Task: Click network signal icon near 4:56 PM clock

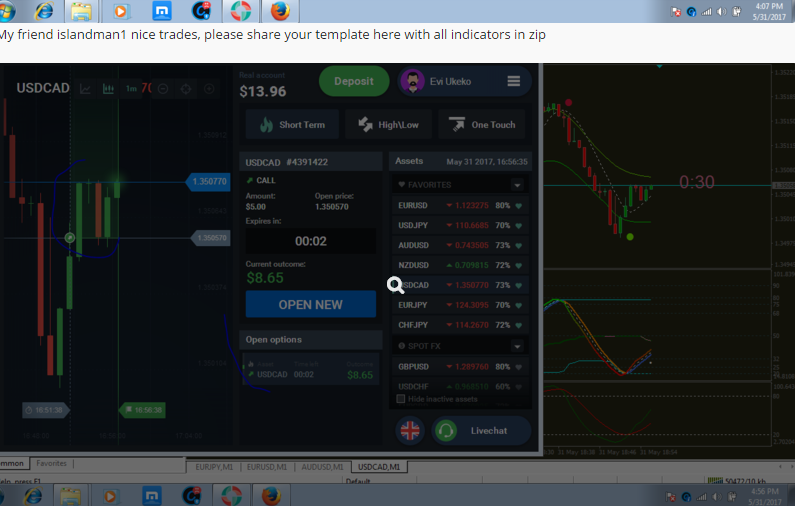Action: coord(701,497)
